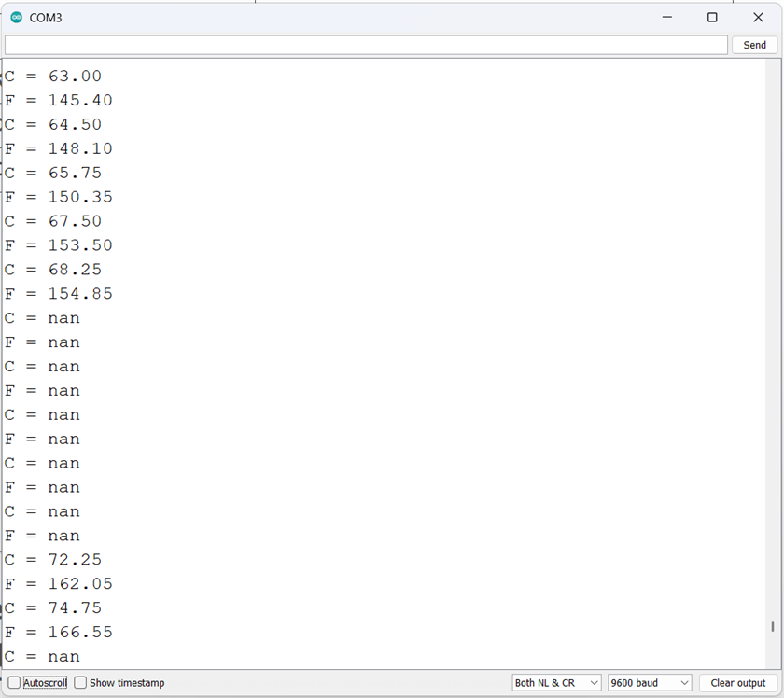Focus the serial message input field
Image resolution: width=784 pixels, height=698 pixels.
pyautogui.click(x=366, y=45)
